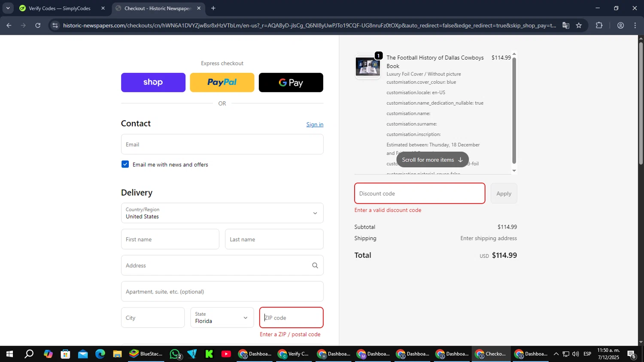The height and width of the screenshot is (362, 644).
Task: Select the Checkout - Historic Newspapers tab
Action: 158,8
